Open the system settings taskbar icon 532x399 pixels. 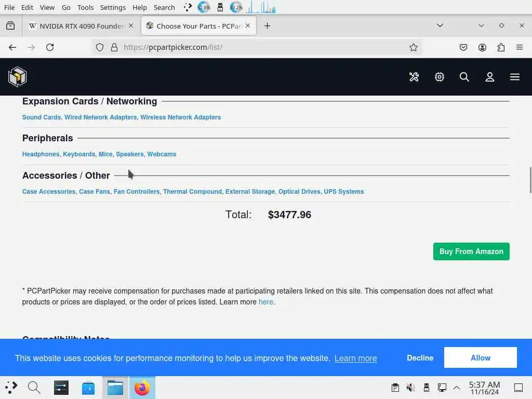point(61,388)
